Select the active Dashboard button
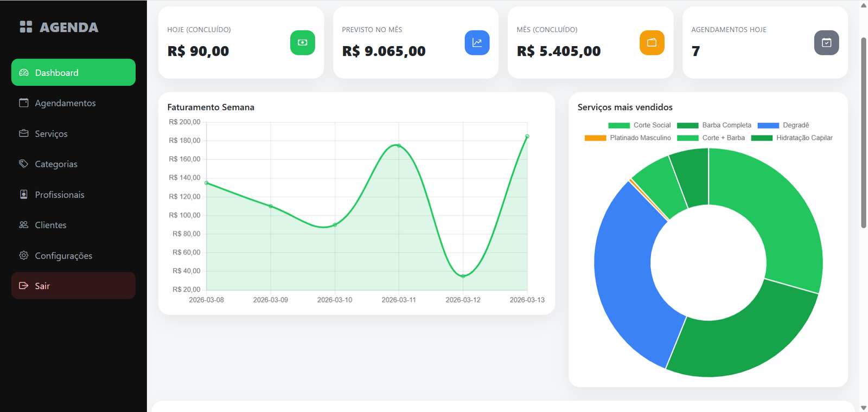 73,73
